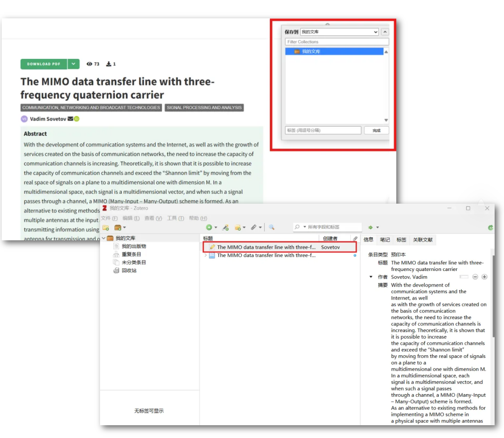Image resolution: width=504 pixels, height=438 pixels.
Task: Click the green Sync icon in Zotero
Action: coord(490,228)
